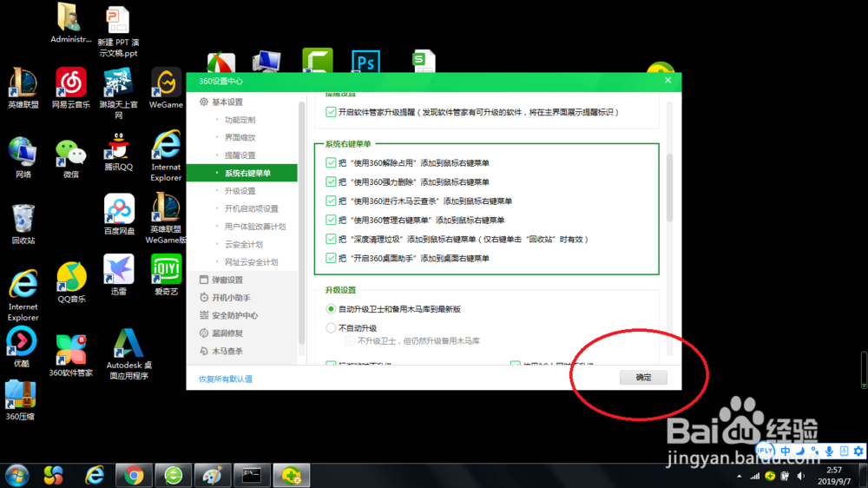This screenshot has width=868, height=488.
Task: Uncheck 使用360管理右键菜单 option
Action: pos(331,220)
